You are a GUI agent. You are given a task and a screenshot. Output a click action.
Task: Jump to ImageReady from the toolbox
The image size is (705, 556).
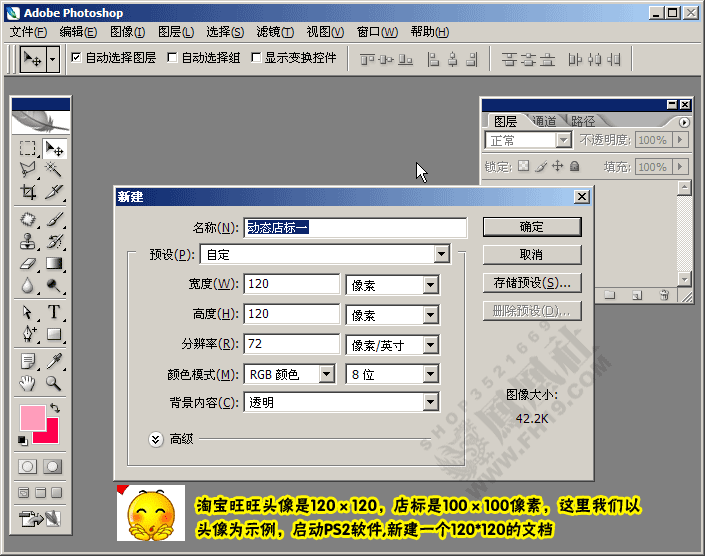40,519
